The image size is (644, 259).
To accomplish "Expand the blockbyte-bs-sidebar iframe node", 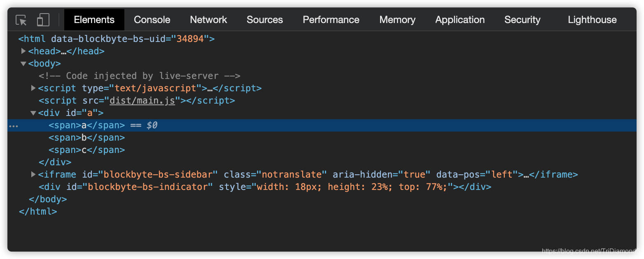I will point(33,174).
